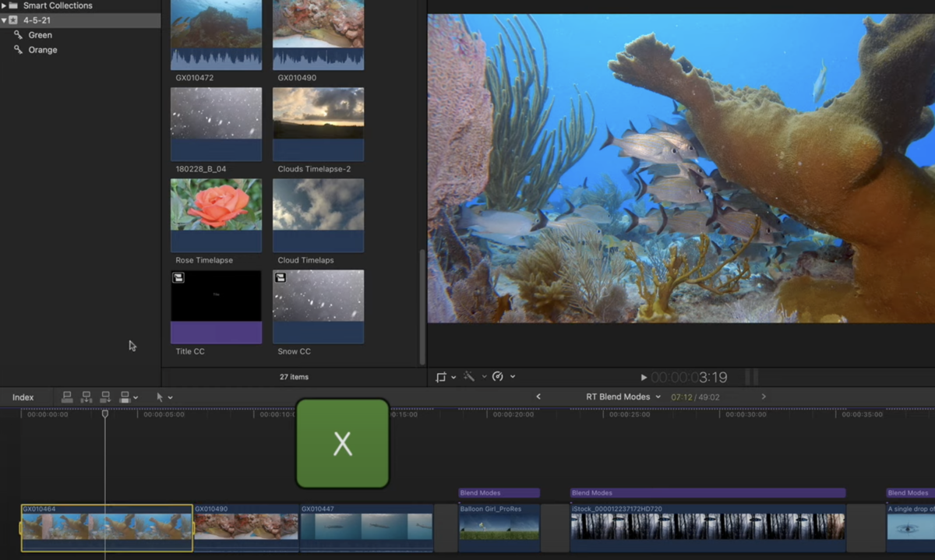
Task: Play the viewer with the play button
Action: [644, 378]
